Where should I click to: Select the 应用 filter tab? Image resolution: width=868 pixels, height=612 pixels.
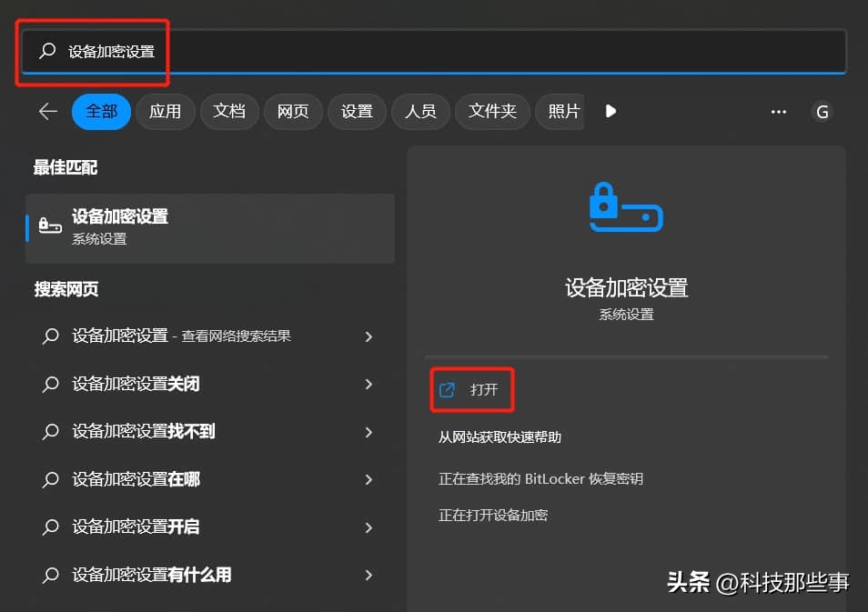tap(166, 111)
